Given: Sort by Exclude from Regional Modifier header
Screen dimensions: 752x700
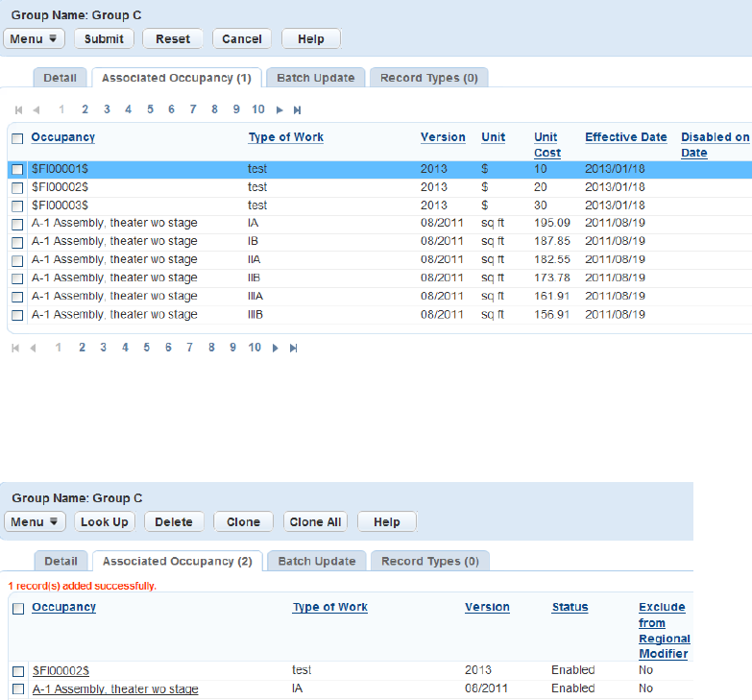Looking at the screenshot, I should pos(665,630).
